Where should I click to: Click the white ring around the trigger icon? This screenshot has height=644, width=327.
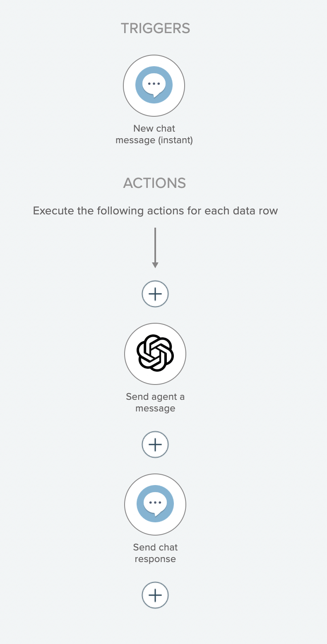click(129, 86)
